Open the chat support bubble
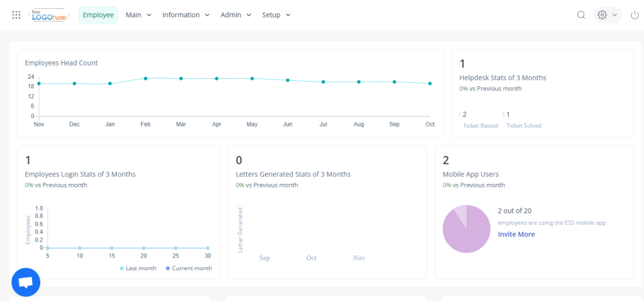This screenshot has width=644, height=301. click(26, 283)
